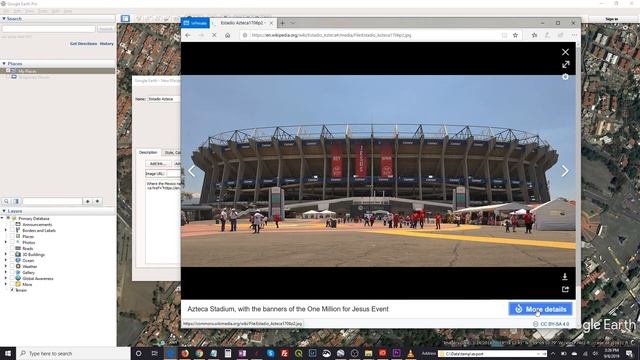The width and height of the screenshot is (640, 360).
Task: Click the Google Earth search input field
Action: [x=49, y=29]
